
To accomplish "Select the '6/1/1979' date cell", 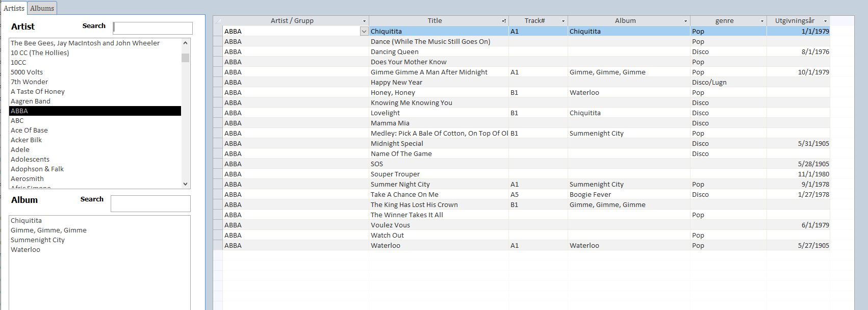I will pos(798,225).
